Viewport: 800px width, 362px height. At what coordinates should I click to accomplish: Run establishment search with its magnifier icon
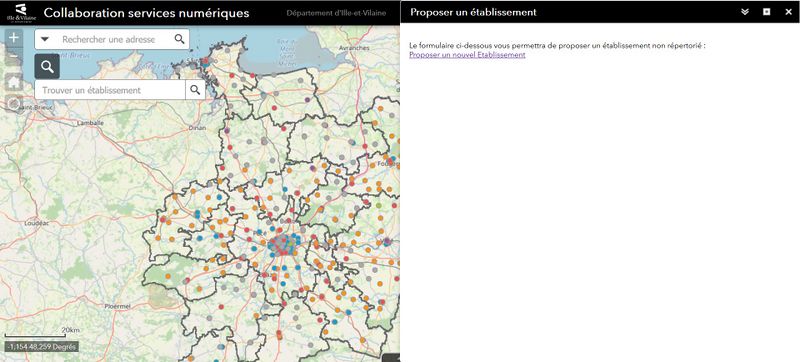tap(195, 90)
